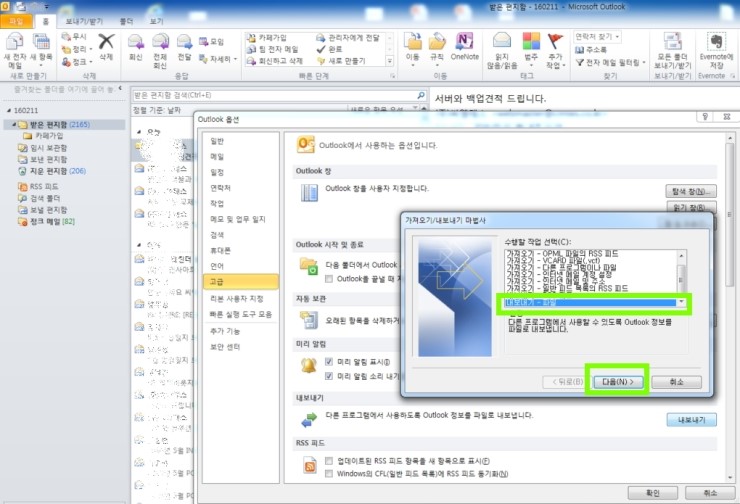Select 내보내기 - 파일 option in wizard list
Viewport: 740px width, 504px height.
590,302
